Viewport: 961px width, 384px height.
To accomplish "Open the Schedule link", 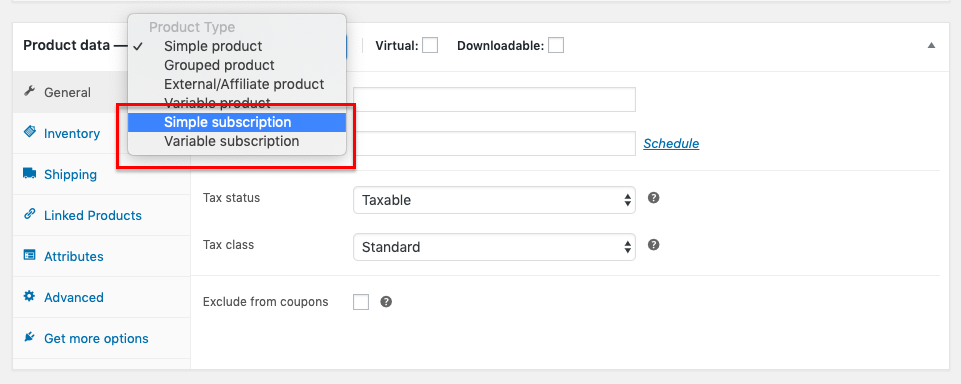I will (671, 144).
